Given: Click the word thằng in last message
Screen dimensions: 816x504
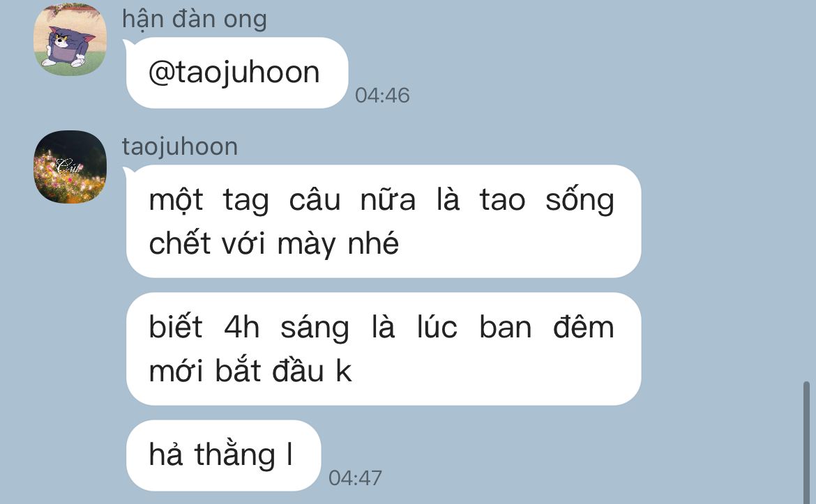Looking at the screenshot, I should tap(235, 455).
